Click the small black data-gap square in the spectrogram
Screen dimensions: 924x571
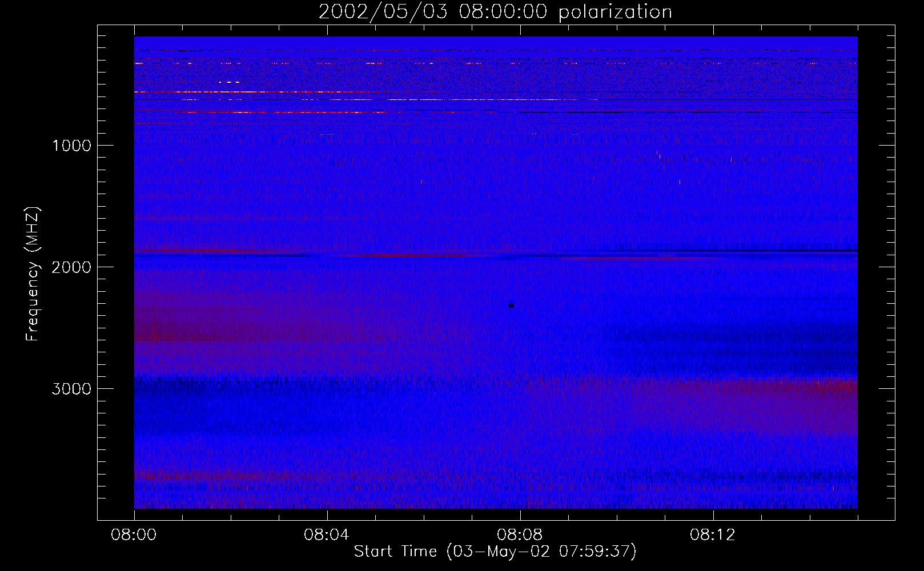tap(512, 306)
